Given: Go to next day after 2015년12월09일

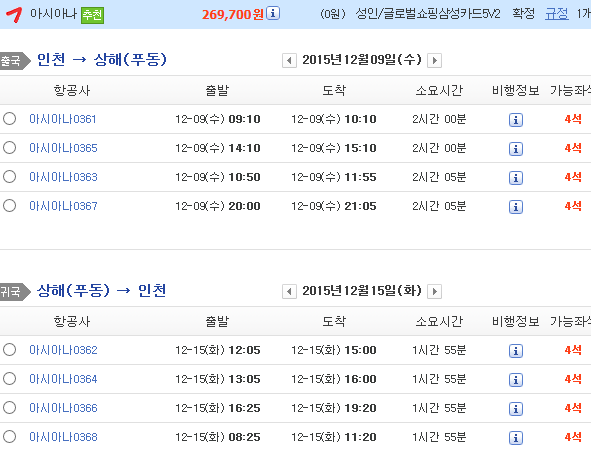Looking at the screenshot, I should pos(434,60).
